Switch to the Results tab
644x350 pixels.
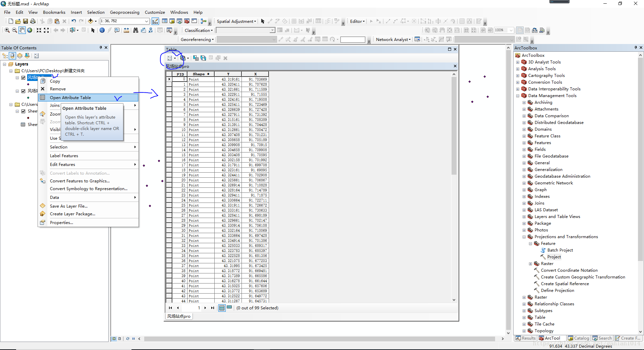(x=526, y=338)
